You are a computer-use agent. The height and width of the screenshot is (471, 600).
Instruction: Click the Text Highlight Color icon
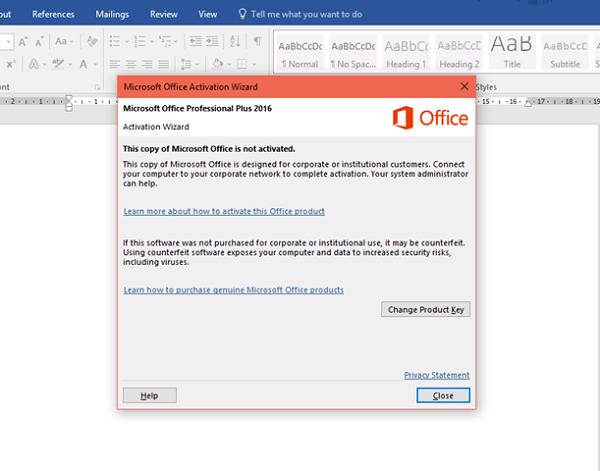[x=58, y=64]
